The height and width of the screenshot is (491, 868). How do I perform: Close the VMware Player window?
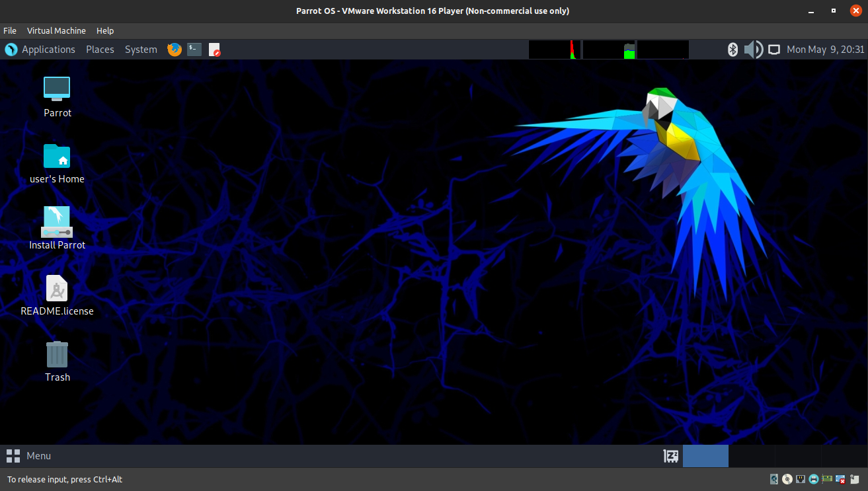click(x=855, y=11)
